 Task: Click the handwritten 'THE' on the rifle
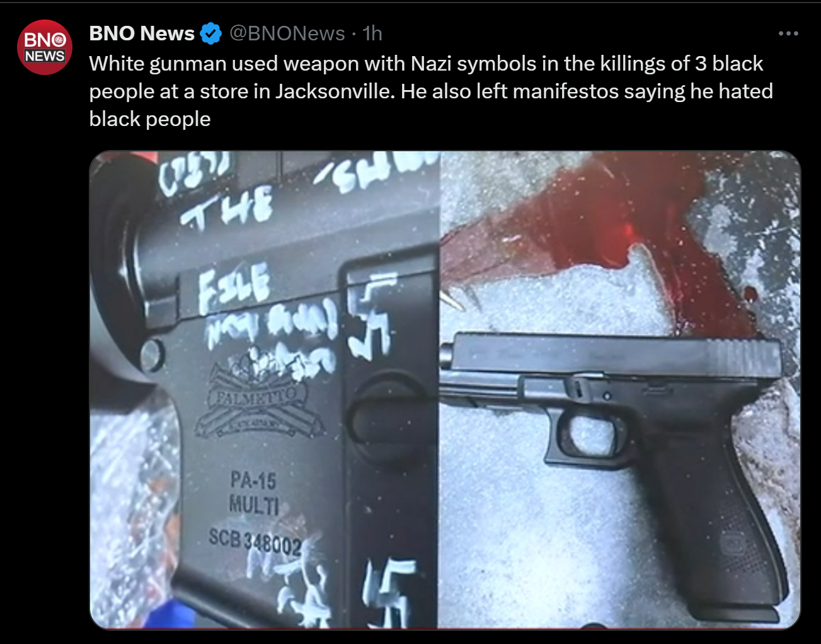tap(227, 207)
